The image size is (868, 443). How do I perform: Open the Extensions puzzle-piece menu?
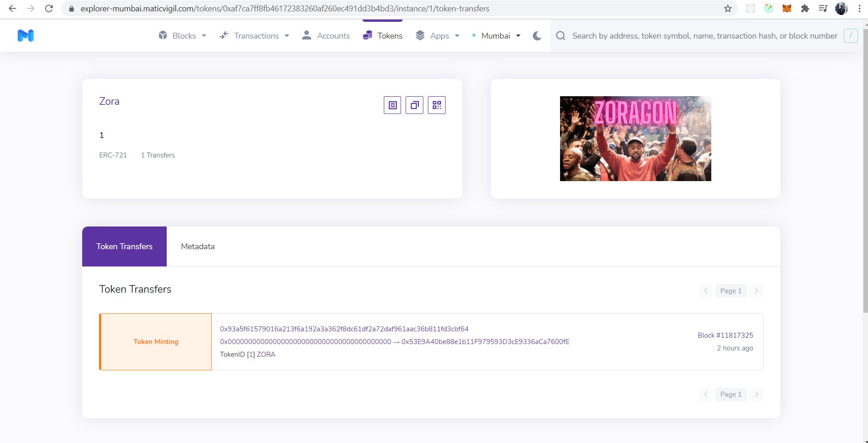[x=805, y=9]
